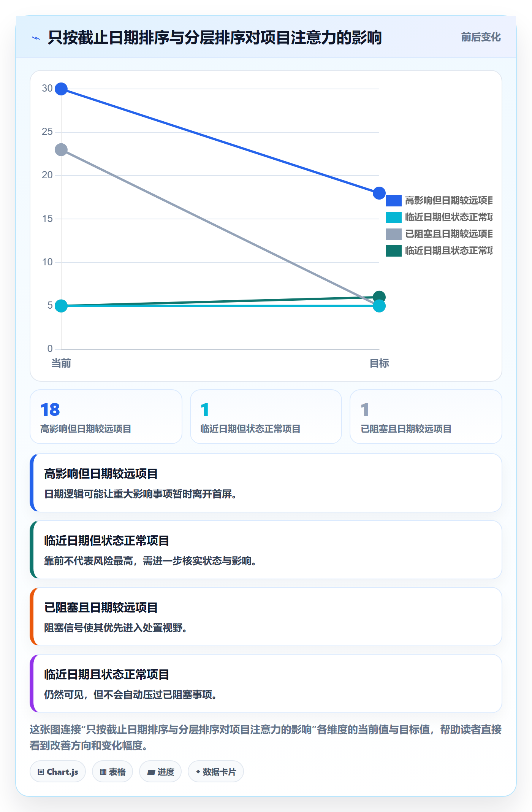Click the 目标 x-axis label
Screen dimensions: 532x812
379,363
